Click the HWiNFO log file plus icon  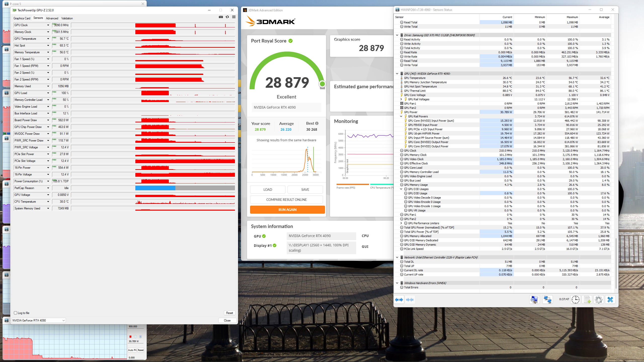pos(587,300)
